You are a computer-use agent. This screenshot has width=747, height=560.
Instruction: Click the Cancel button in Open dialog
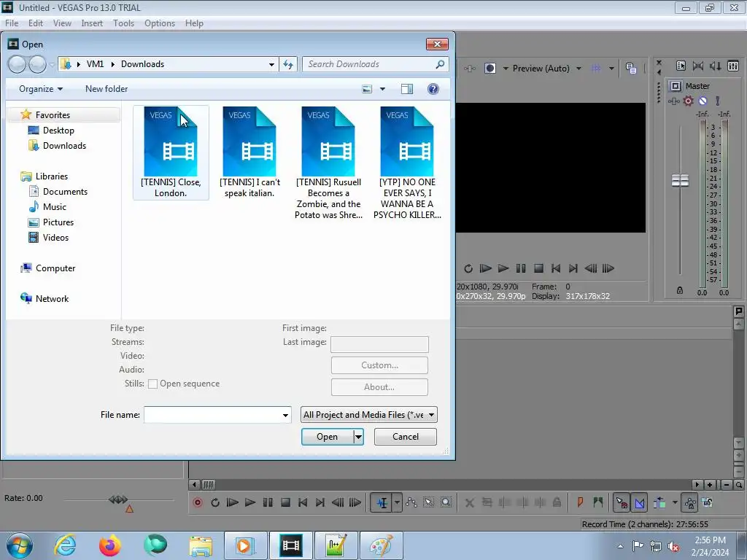click(x=406, y=437)
